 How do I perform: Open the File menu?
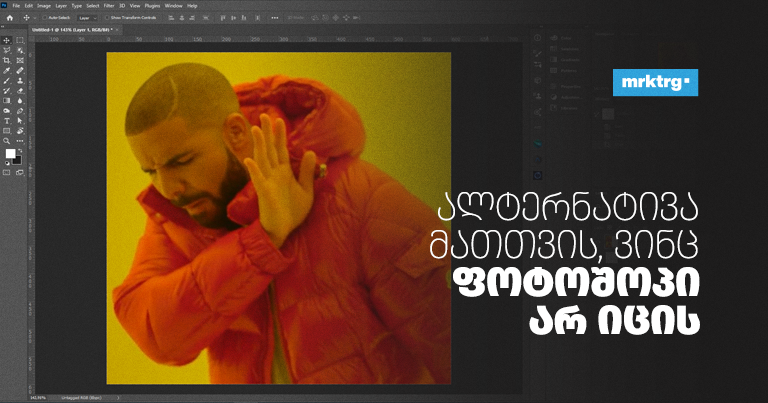(16, 6)
